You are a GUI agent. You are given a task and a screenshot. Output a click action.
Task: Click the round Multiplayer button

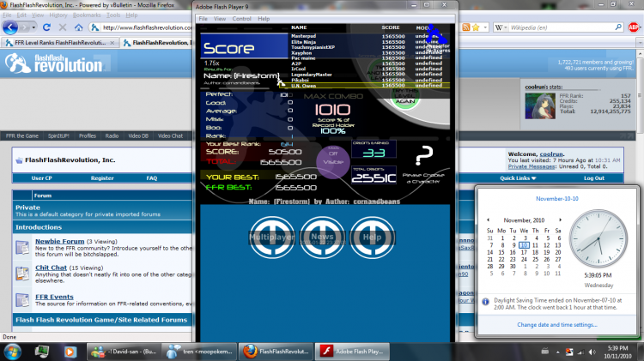click(x=272, y=238)
